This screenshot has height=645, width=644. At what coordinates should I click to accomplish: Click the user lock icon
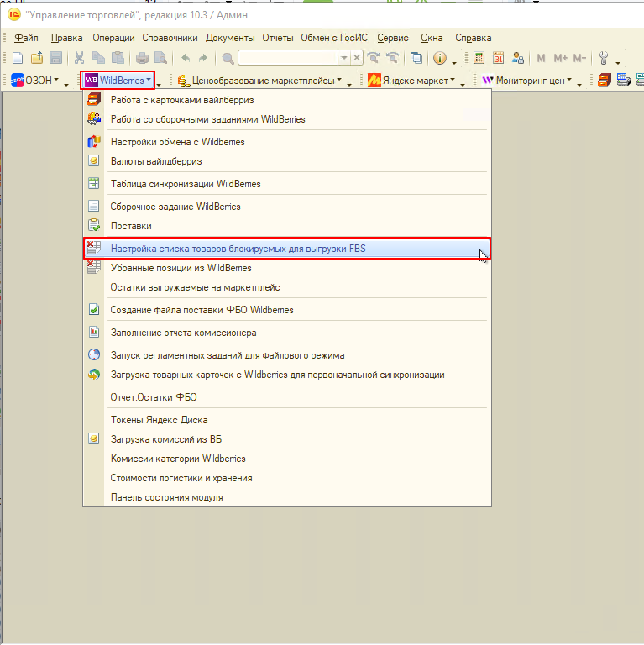click(x=518, y=58)
